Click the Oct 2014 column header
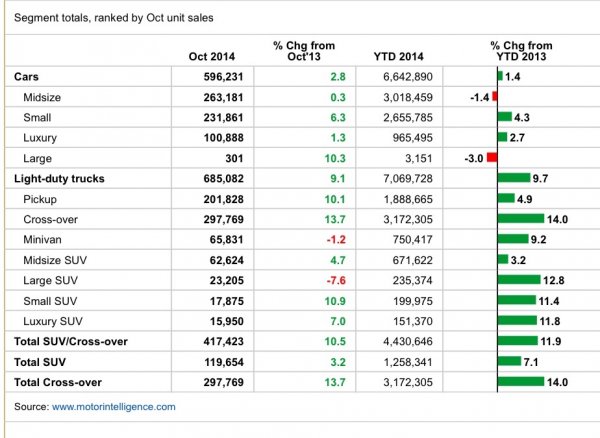This screenshot has height=438, width=600. [x=212, y=56]
